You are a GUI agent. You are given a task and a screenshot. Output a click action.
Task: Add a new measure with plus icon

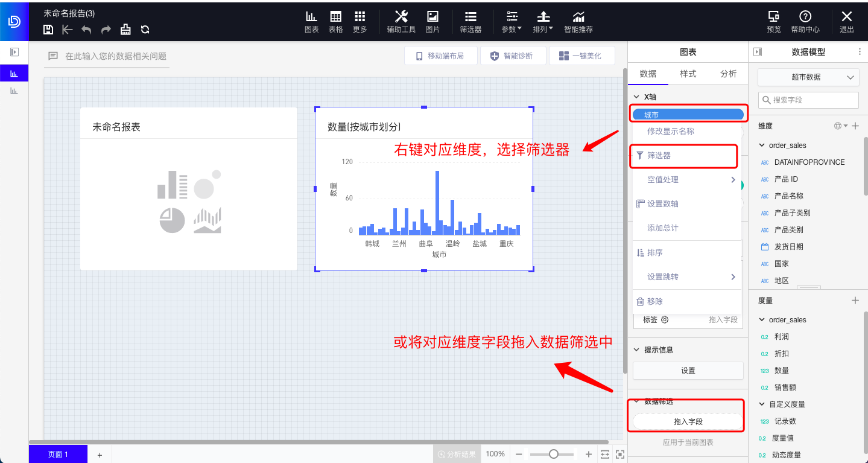(855, 300)
